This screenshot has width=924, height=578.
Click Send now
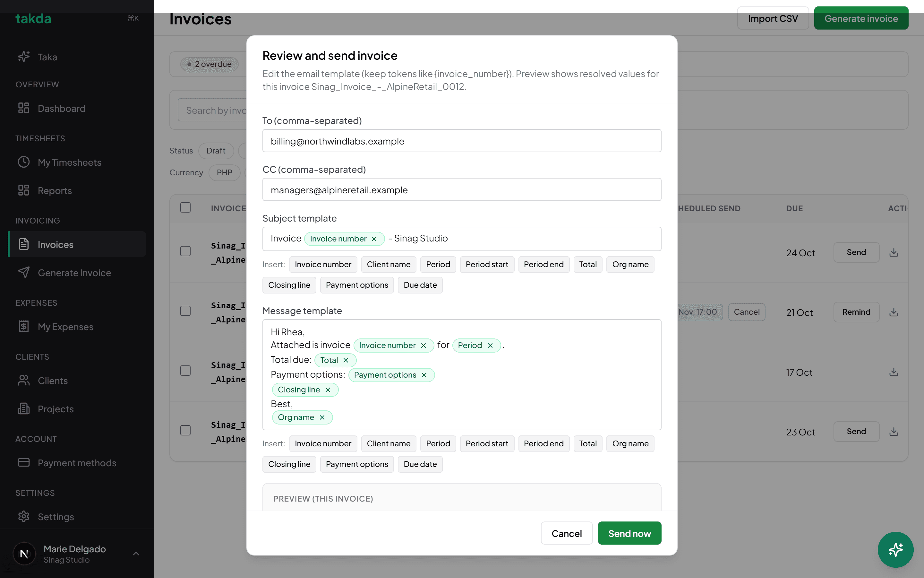click(629, 533)
